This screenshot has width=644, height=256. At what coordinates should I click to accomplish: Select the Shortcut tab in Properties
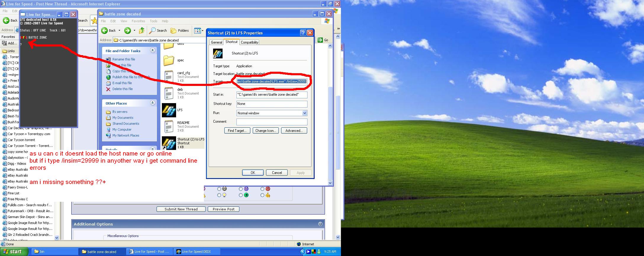[x=231, y=42]
